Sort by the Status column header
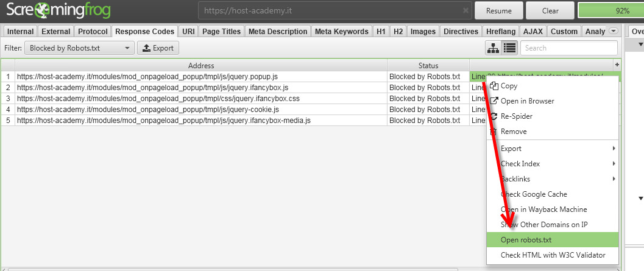644x271 pixels. [428, 65]
